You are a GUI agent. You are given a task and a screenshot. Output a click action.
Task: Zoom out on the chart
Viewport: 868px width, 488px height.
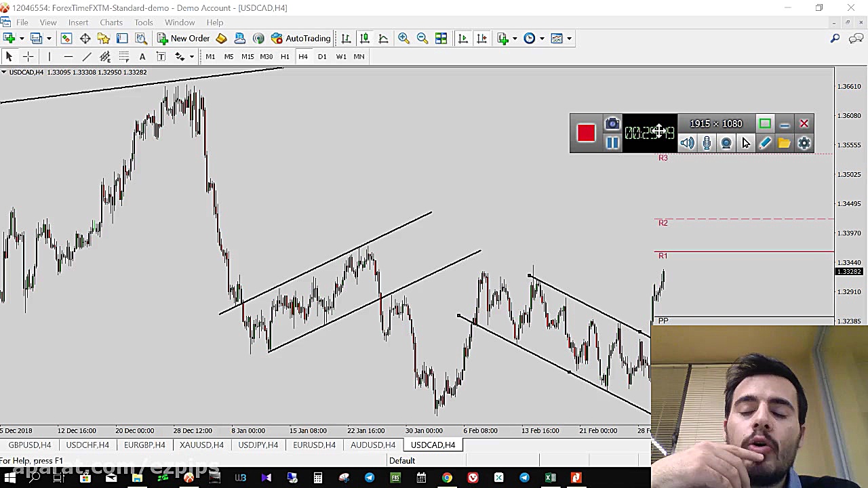[422, 39]
